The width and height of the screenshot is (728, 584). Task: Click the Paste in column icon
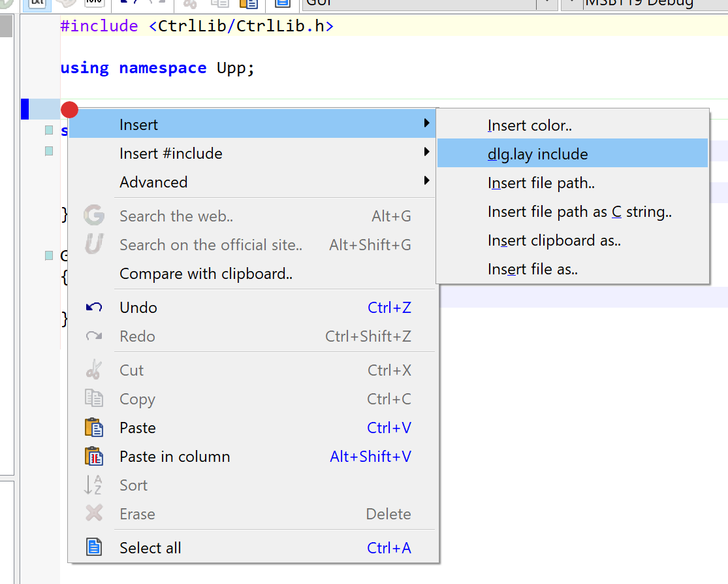[94, 456]
